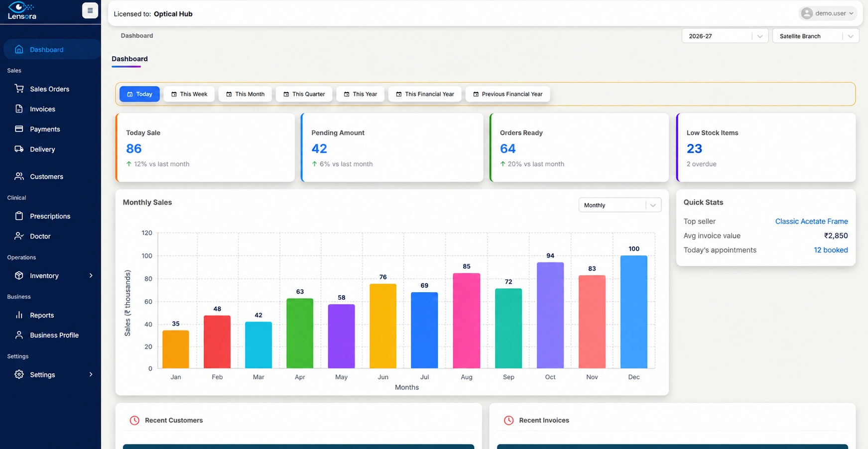Click the Inventory box icon
The image size is (868, 449).
tap(19, 275)
